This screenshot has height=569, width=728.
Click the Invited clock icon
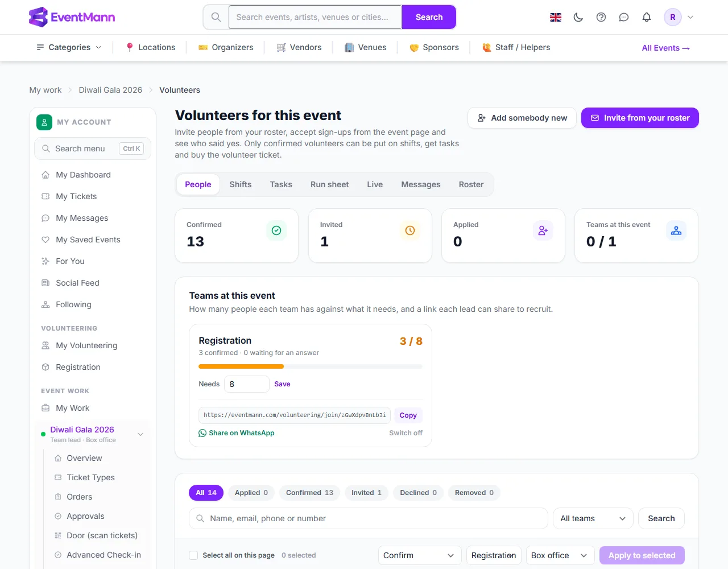tap(410, 230)
